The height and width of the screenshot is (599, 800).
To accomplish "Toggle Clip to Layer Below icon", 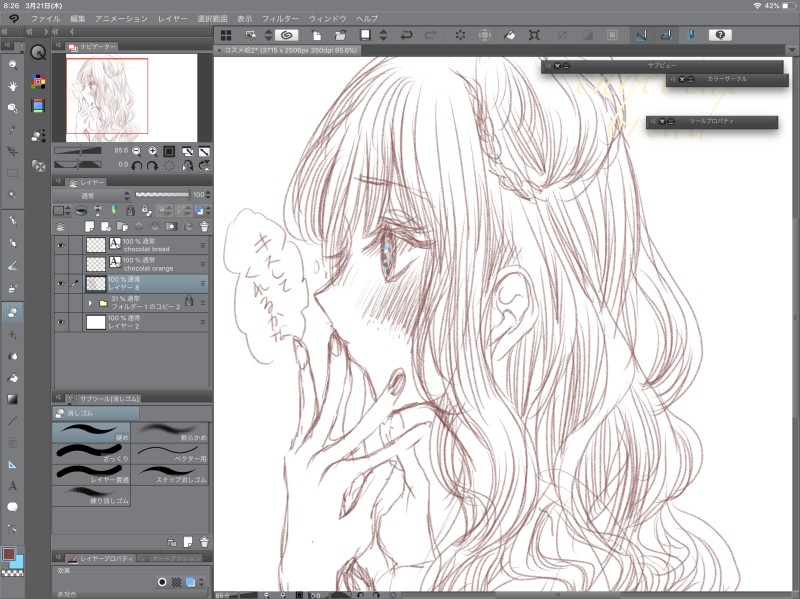I will [81, 210].
